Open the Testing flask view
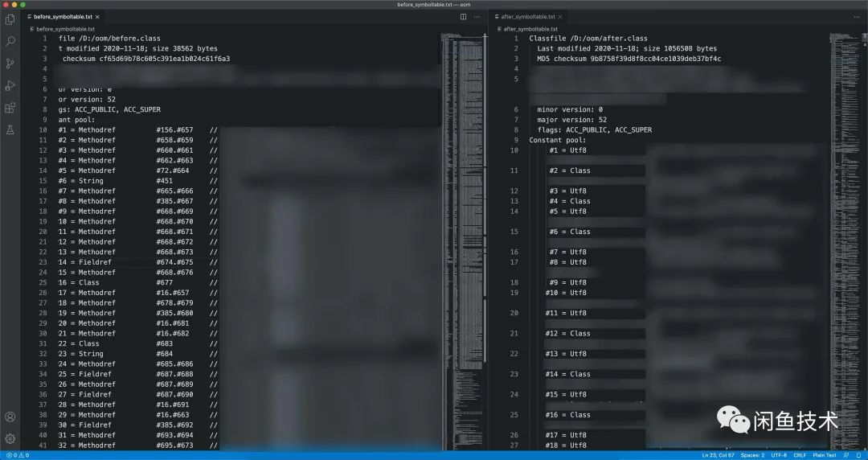This screenshot has width=868, height=460. click(10, 130)
